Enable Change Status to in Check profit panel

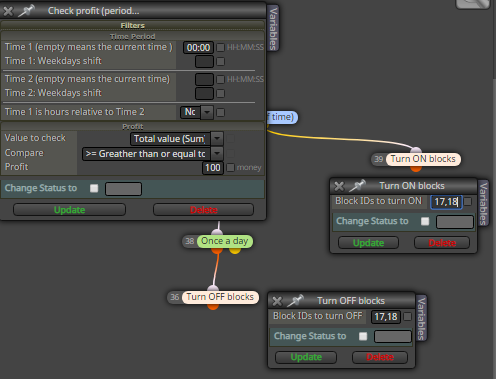(94, 188)
